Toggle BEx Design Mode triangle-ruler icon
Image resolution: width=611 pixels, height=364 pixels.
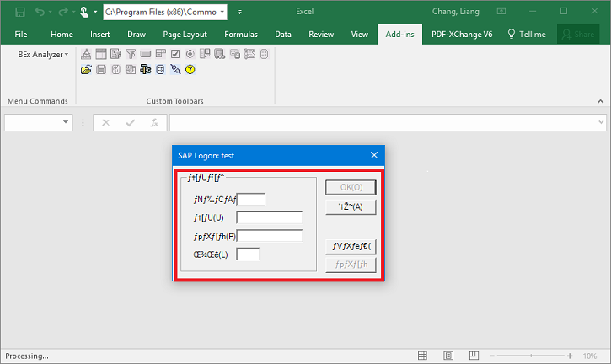(x=86, y=54)
